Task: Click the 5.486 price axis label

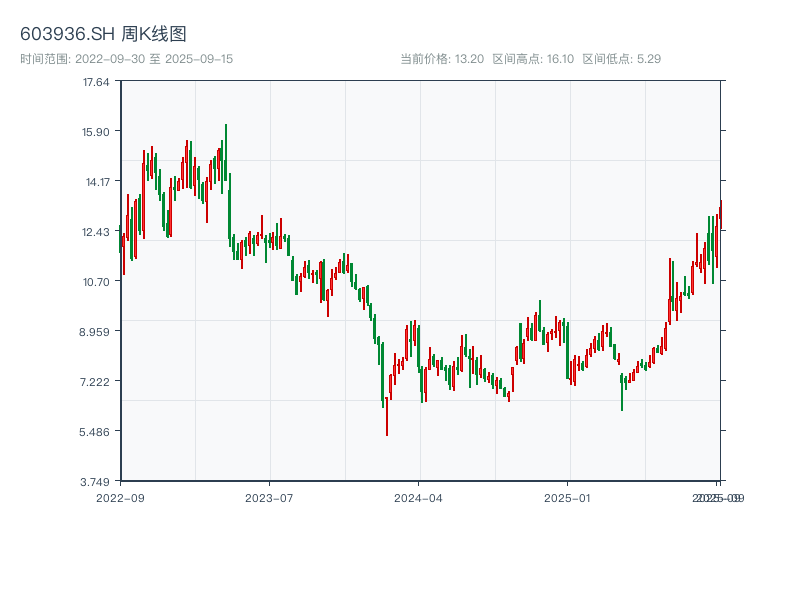Action: (96, 432)
